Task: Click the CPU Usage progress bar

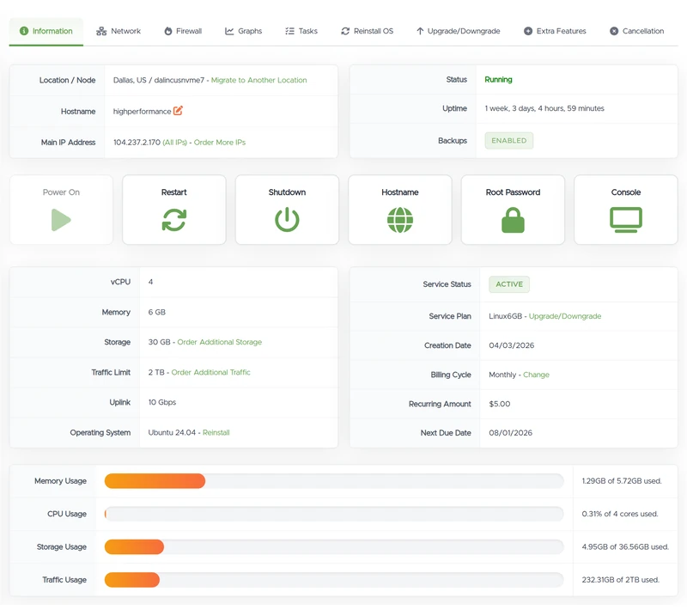Action: [x=334, y=514]
